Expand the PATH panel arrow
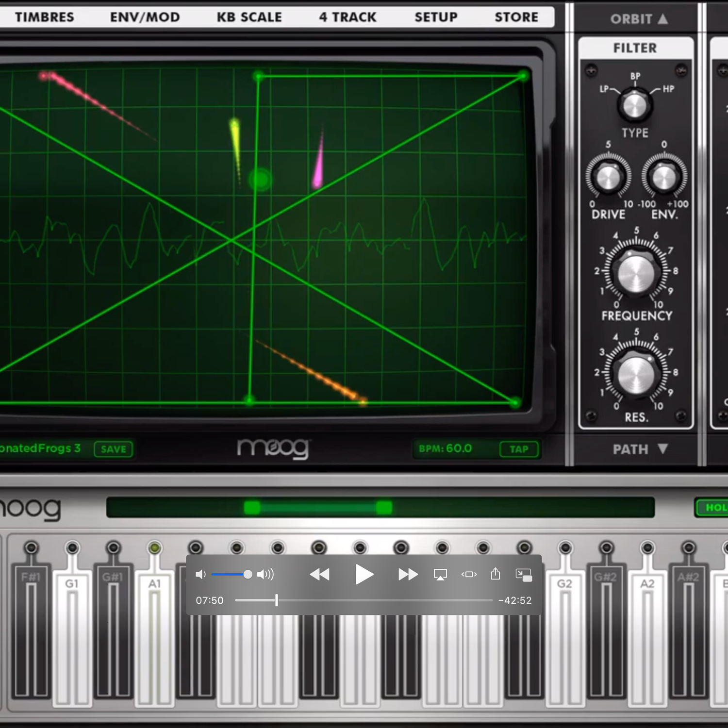 (663, 449)
